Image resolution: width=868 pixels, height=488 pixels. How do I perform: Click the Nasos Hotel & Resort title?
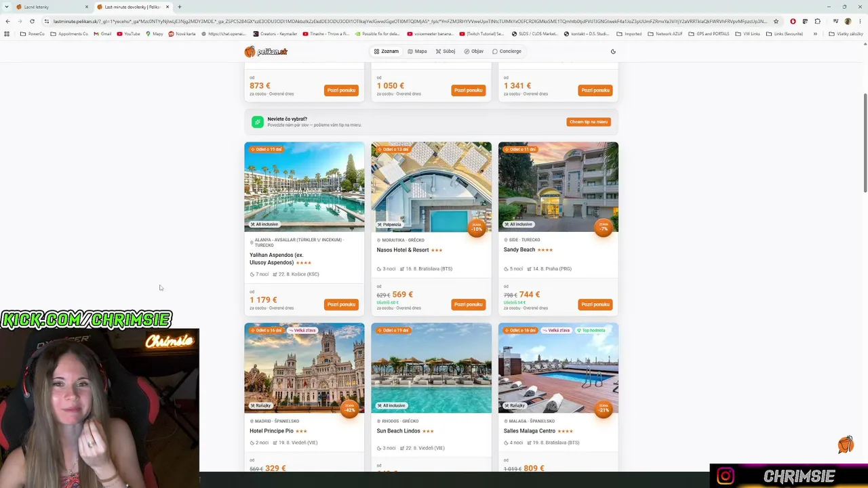(x=403, y=250)
